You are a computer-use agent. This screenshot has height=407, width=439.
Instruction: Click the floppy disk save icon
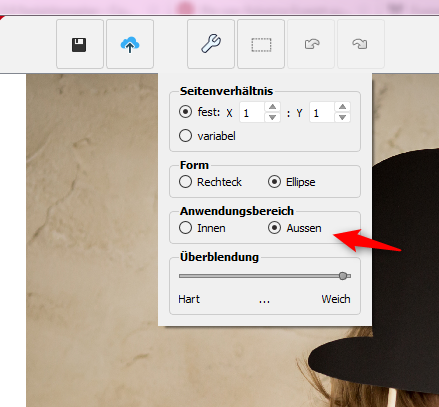(x=79, y=44)
